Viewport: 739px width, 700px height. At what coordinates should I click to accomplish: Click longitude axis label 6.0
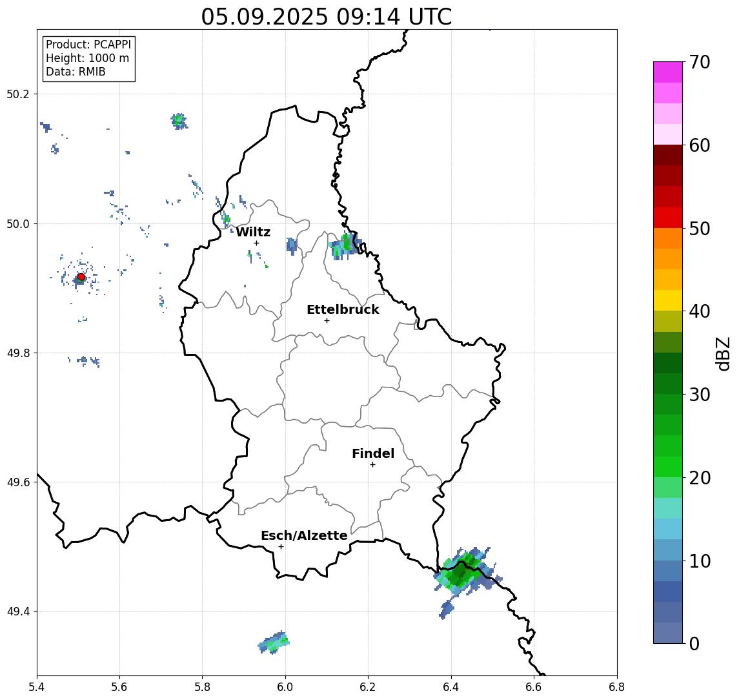tap(285, 687)
